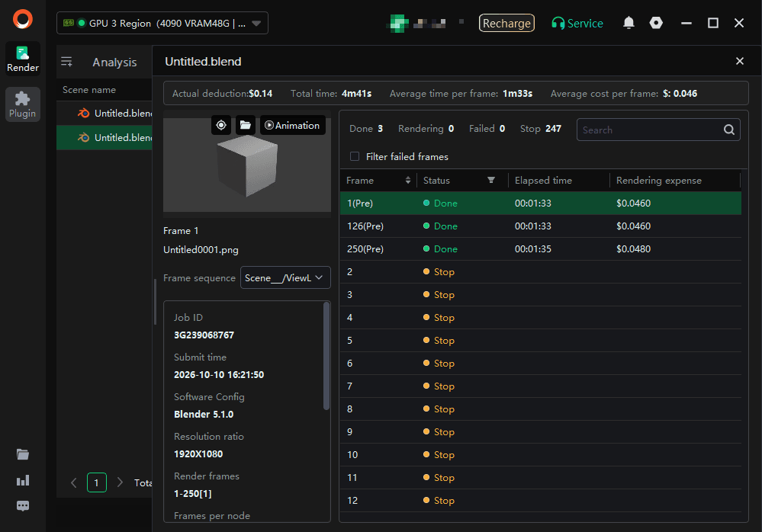Screen dimensions: 762x532
Task: Open the statistics chart icon in sidebar
Action: (x=23, y=480)
